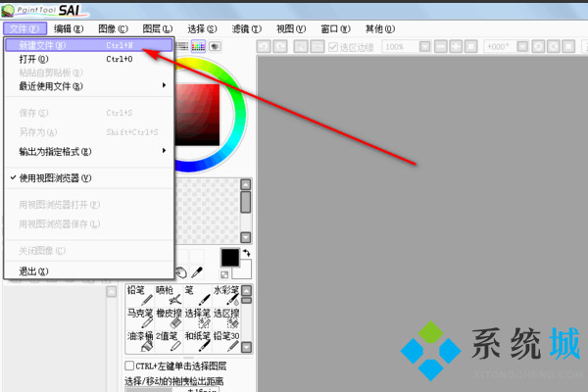
Task: Select the 铅笔30 pencil tool
Action: pos(226,341)
